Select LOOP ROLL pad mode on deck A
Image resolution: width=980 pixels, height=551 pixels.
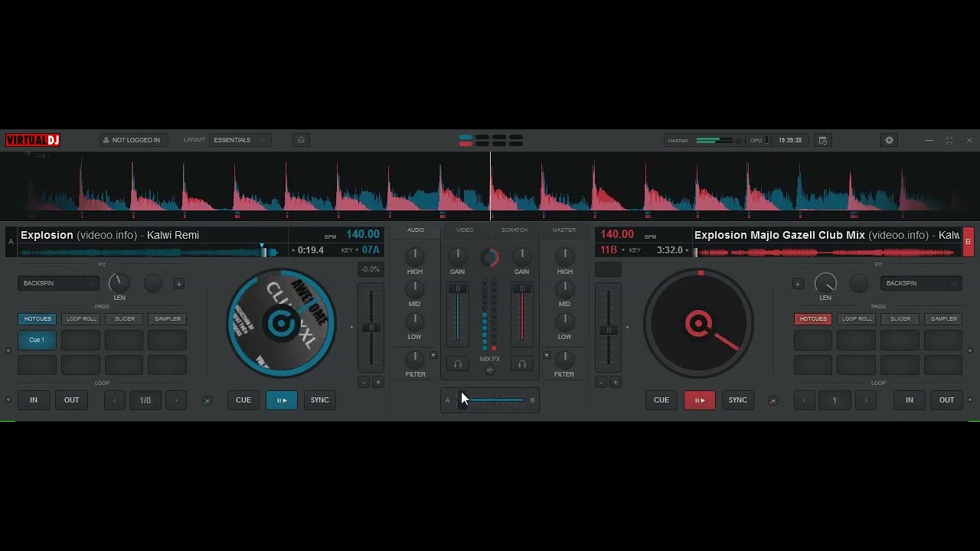point(81,319)
